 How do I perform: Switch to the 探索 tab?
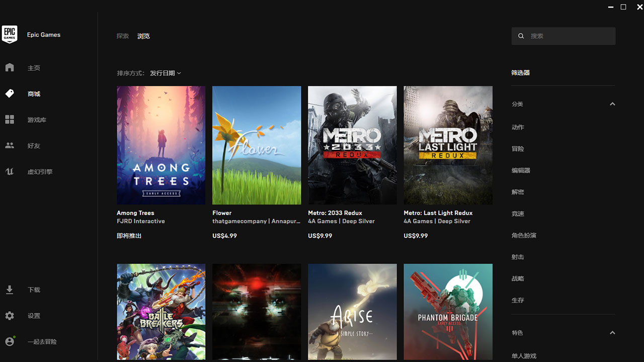pyautogui.click(x=123, y=36)
